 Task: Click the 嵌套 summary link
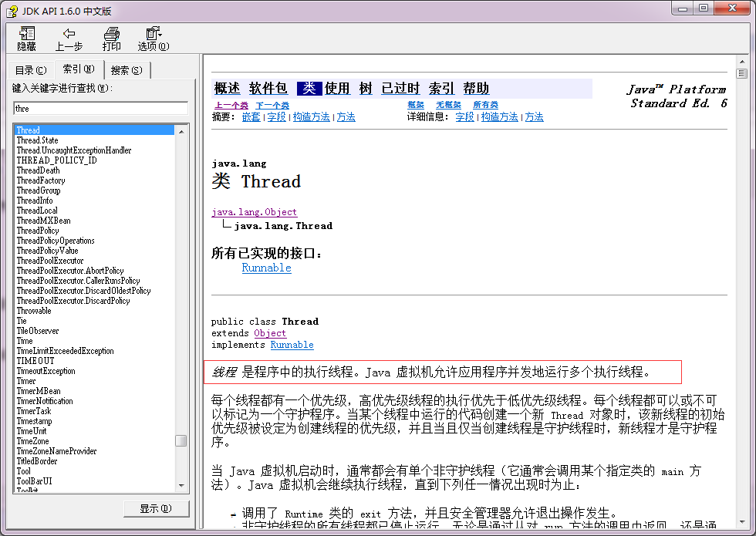pyautogui.click(x=251, y=116)
